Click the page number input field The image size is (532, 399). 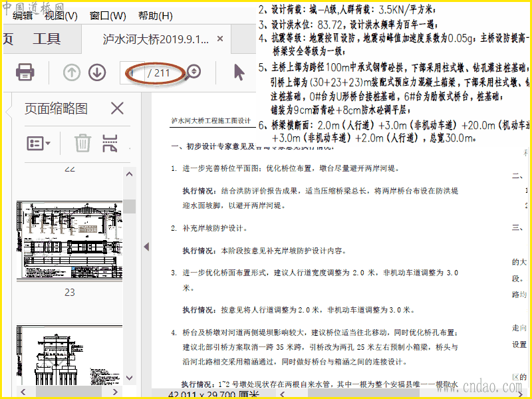pyautogui.click(x=132, y=72)
